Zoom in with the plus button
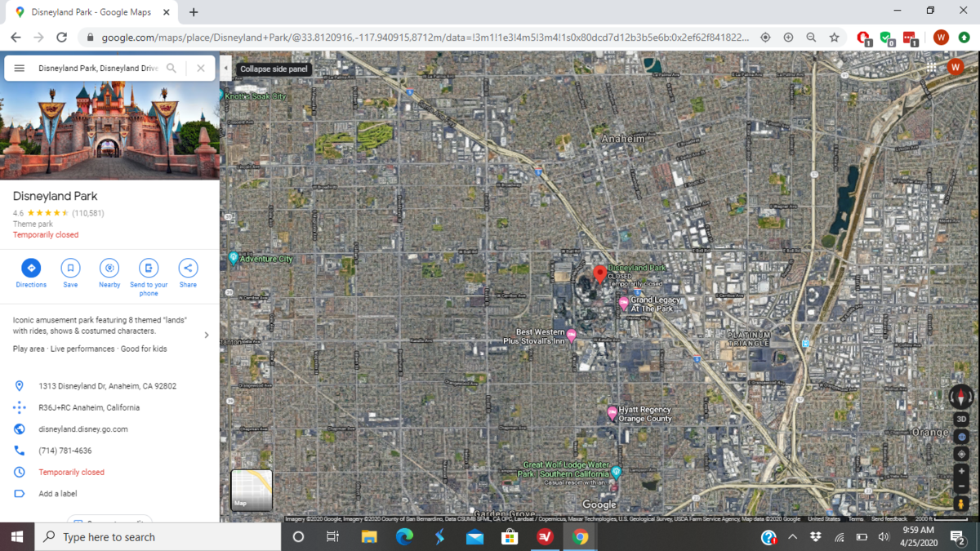This screenshot has width=980, height=551. click(961, 471)
